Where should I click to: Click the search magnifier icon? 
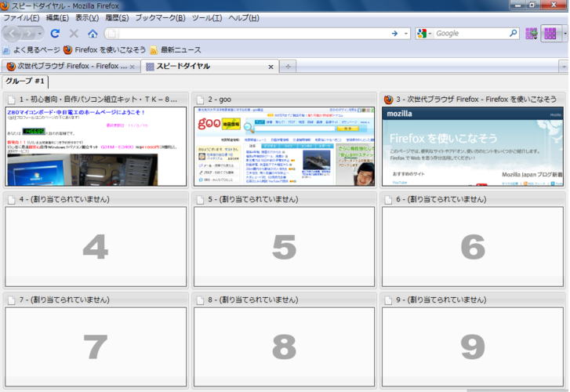(513, 34)
